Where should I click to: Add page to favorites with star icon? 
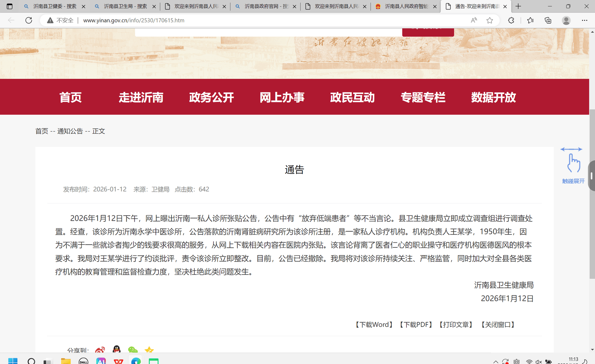tap(490, 20)
